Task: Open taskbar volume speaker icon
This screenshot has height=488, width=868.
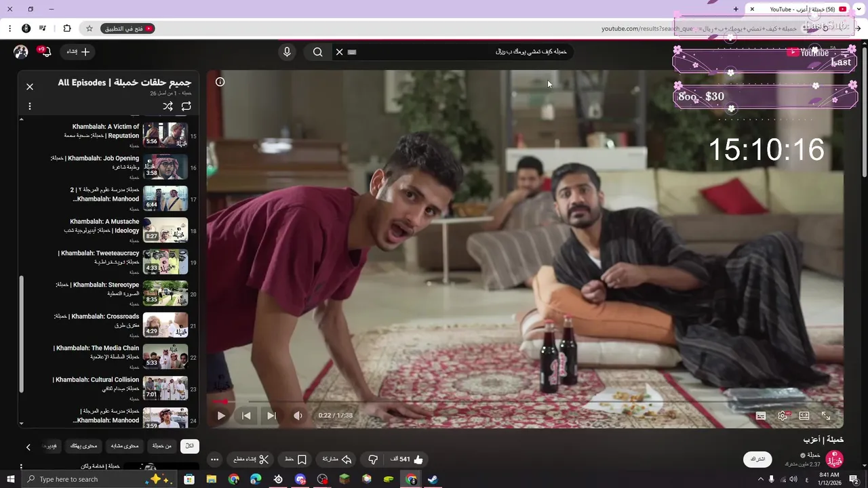Action: pyautogui.click(x=793, y=479)
